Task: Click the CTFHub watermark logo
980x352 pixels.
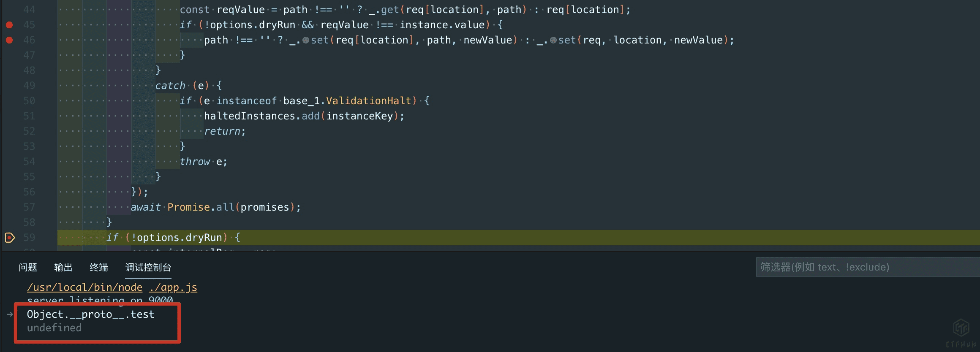Action: (x=961, y=327)
